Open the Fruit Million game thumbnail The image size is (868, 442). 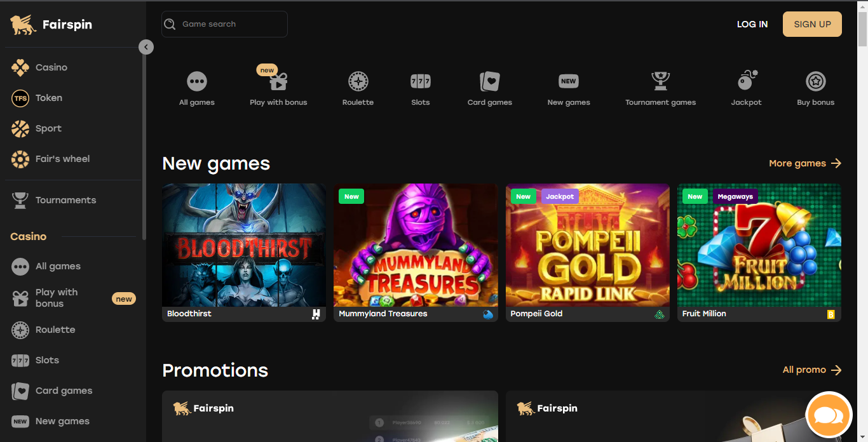pos(759,245)
